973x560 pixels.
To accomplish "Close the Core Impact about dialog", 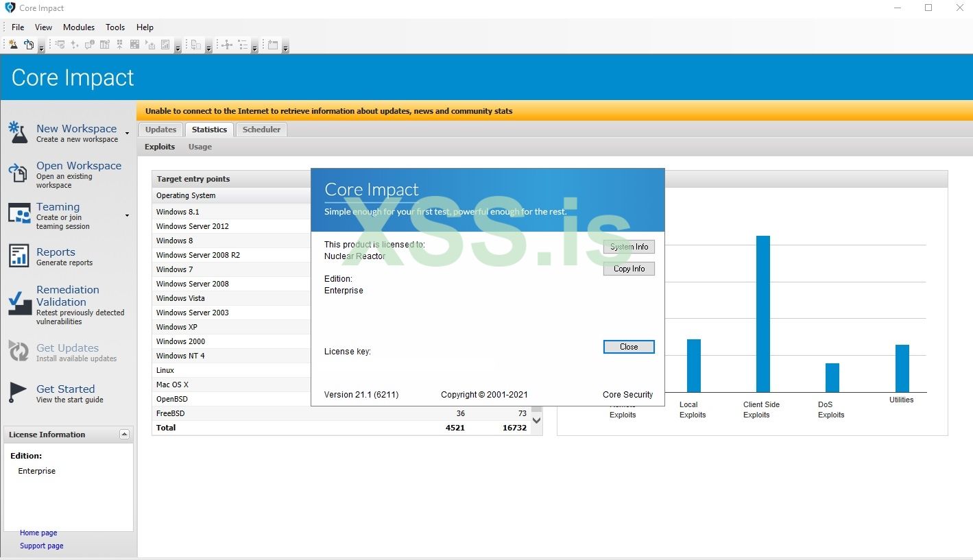I will 629,347.
